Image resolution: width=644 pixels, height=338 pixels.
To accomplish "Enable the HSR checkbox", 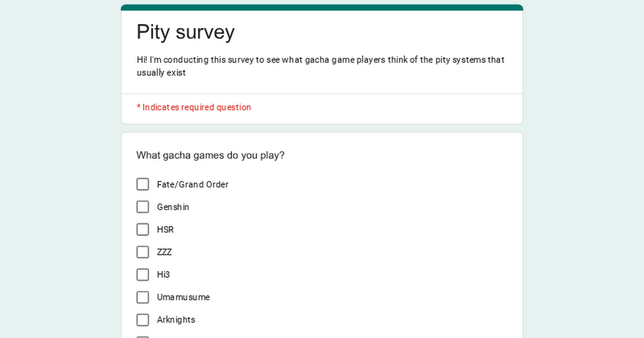I will click(x=143, y=230).
